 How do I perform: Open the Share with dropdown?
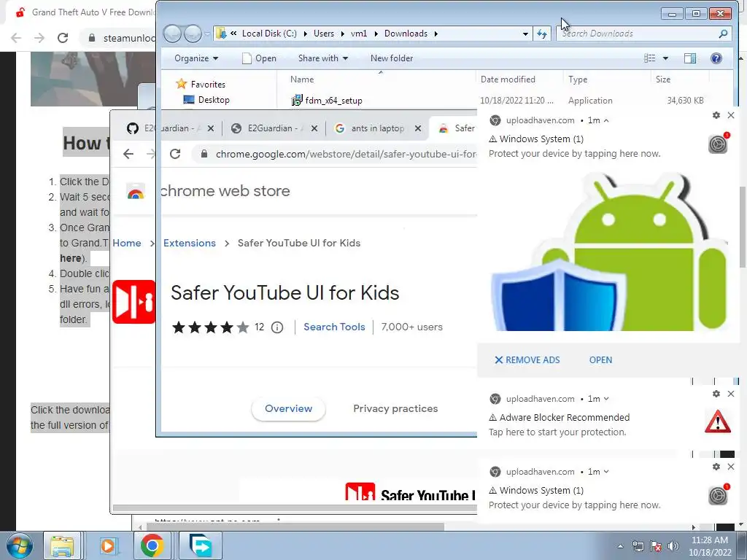point(323,58)
